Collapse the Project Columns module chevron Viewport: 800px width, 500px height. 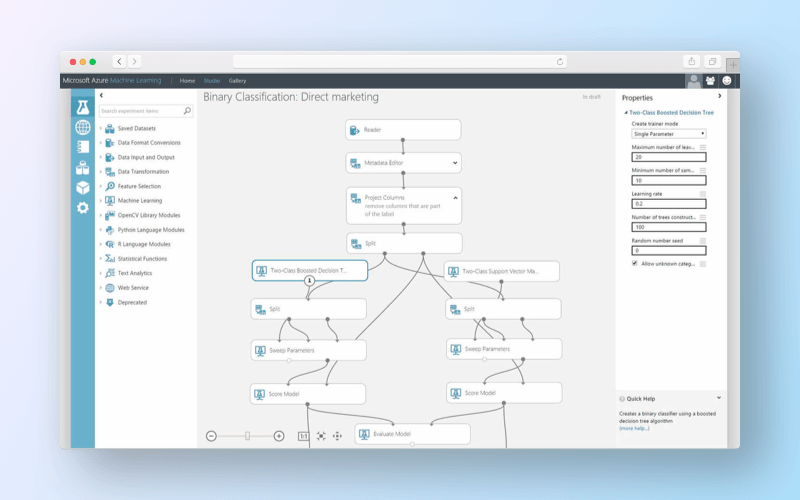click(x=455, y=198)
